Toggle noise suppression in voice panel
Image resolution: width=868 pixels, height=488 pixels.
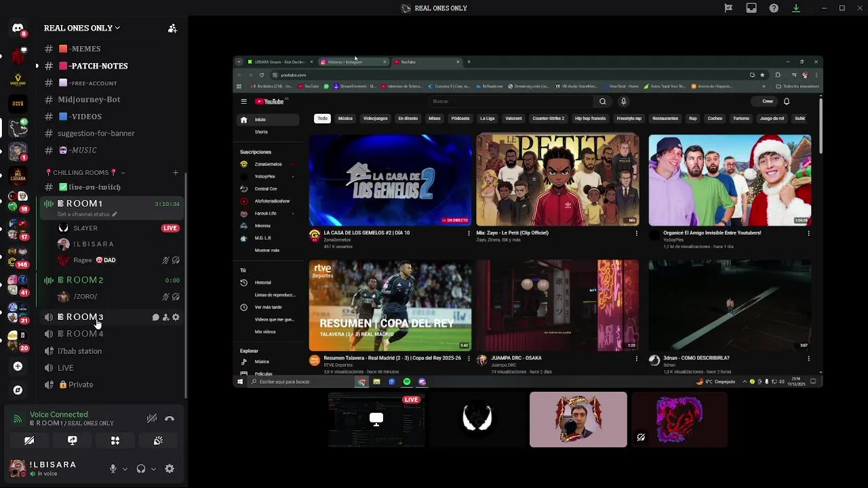(152, 419)
